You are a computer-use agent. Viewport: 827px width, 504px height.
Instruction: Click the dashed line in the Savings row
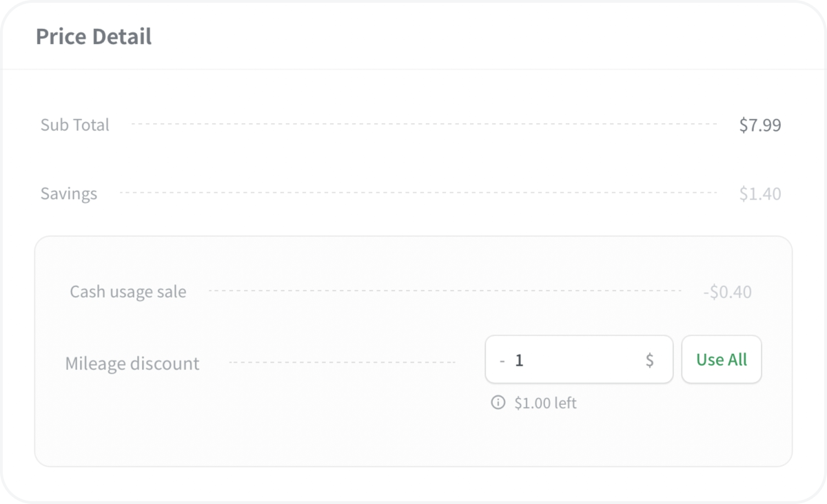coord(418,193)
